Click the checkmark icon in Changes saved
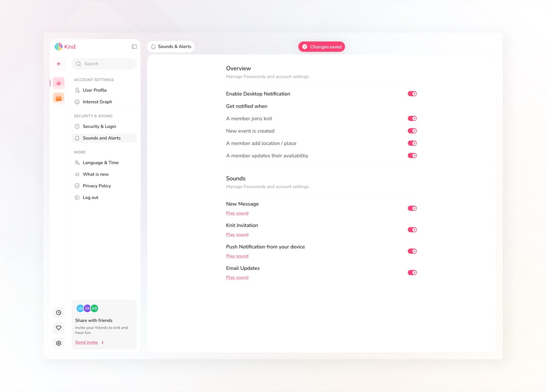 click(x=305, y=47)
